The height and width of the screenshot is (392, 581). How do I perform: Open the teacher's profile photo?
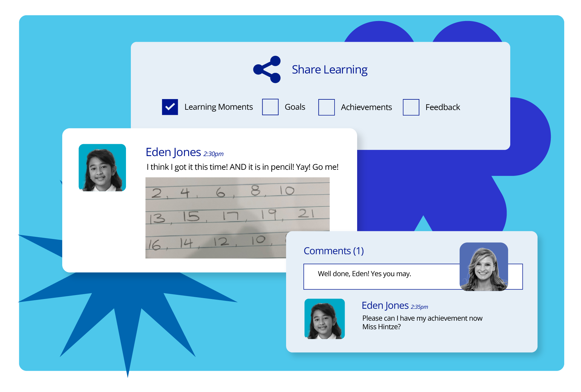(484, 267)
